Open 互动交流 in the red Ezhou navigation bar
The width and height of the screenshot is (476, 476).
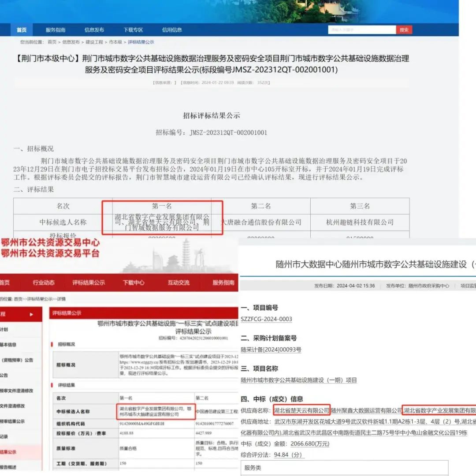pos(178,283)
